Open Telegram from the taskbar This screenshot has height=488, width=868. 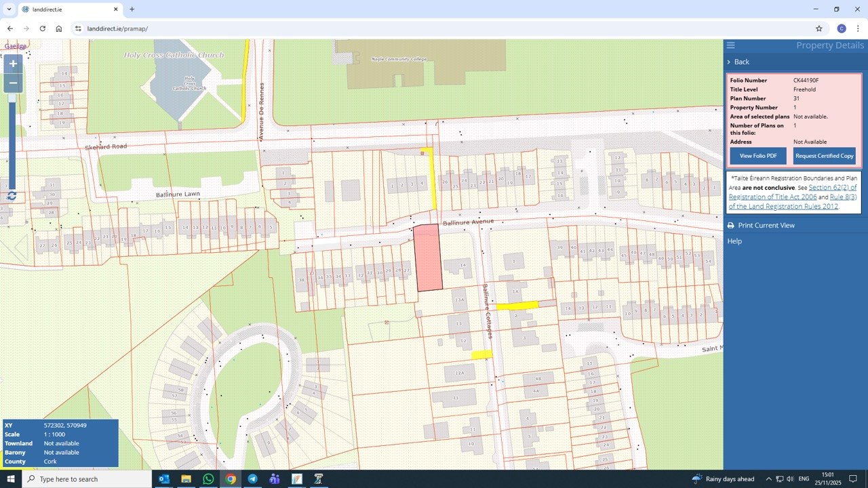pyautogui.click(x=252, y=479)
